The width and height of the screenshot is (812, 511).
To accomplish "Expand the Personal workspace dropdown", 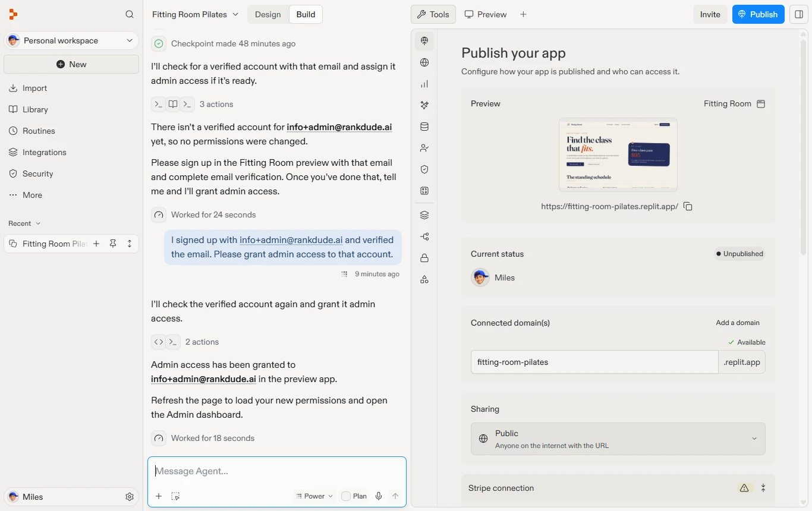I will coord(71,40).
